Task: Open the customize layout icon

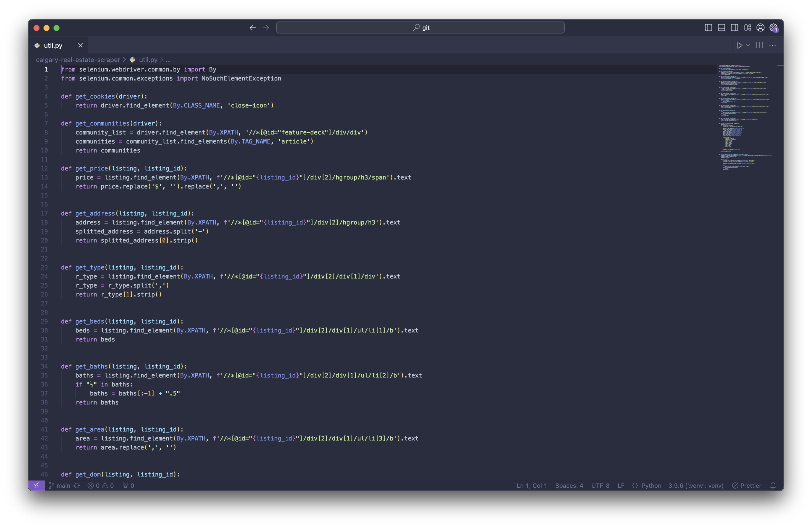Action: pos(747,28)
